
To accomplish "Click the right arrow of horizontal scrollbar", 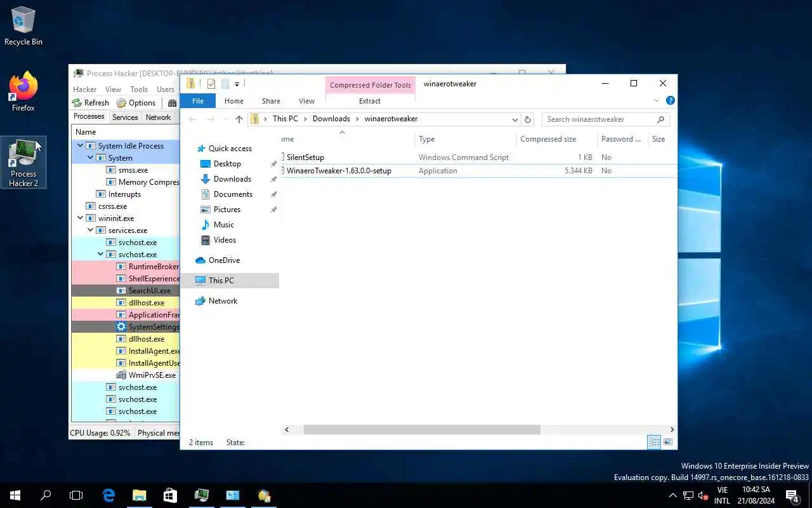I will tap(672, 430).
